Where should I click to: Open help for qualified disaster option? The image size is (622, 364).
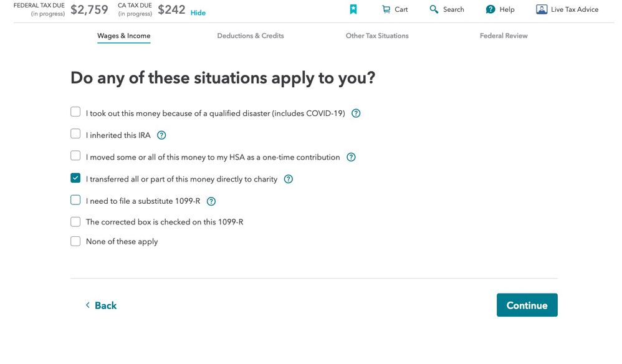coord(356,113)
